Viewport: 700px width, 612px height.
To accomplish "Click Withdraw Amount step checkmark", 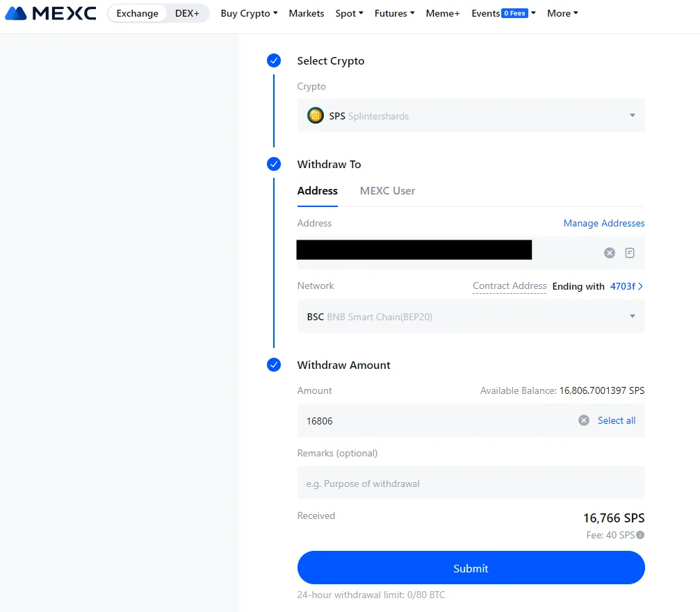I will (x=274, y=365).
